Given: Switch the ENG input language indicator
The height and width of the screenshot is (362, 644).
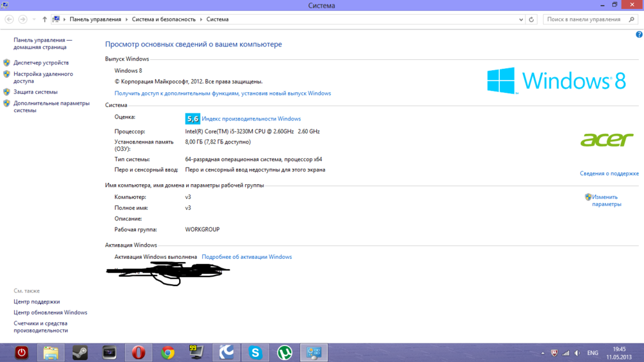Looking at the screenshot, I should pyautogui.click(x=592, y=353).
